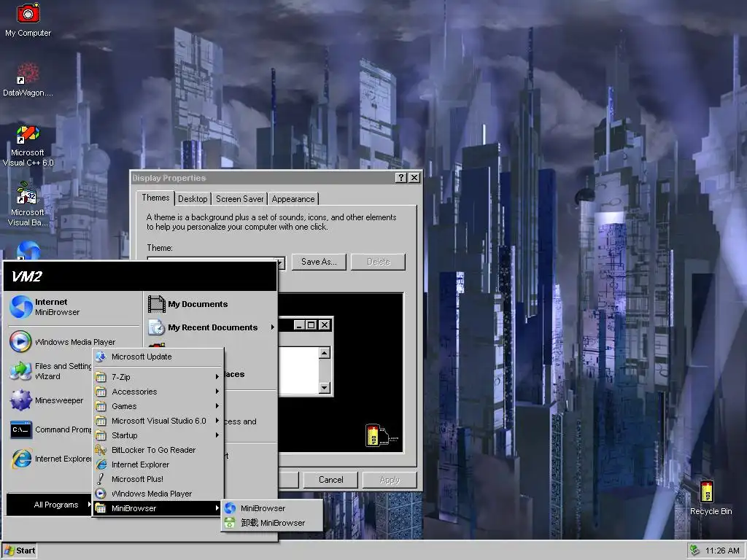Click the taskbar clock showing 11:26 AM
This screenshot has width=747, height=560.
click(x=722, y=551)
